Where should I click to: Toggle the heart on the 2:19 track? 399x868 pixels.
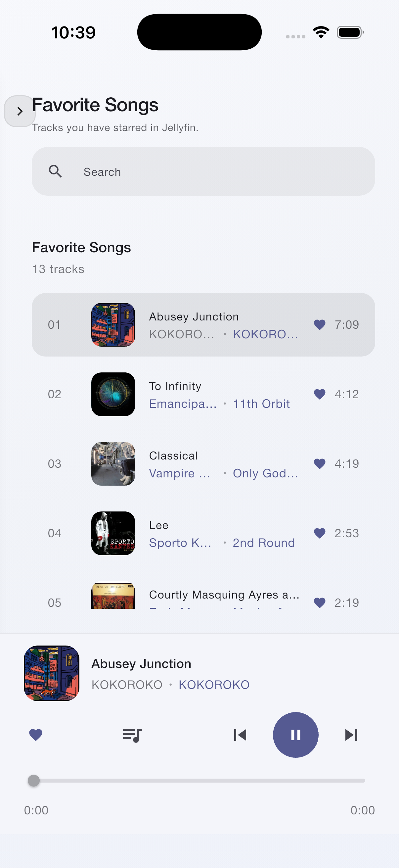point(320,602)
